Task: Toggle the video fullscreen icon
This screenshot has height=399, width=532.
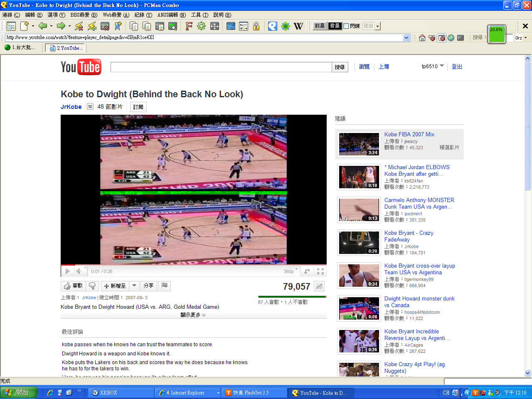Action: 320,271
